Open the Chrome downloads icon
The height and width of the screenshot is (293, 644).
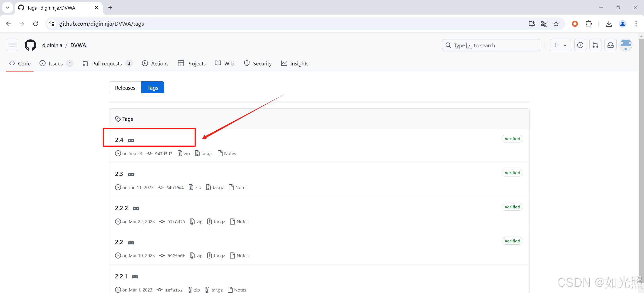click(x=609, y=24)
